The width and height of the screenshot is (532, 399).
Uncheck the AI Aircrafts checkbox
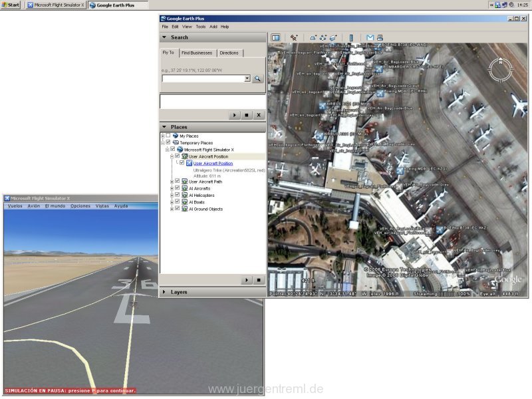click(x=177, y=188)
